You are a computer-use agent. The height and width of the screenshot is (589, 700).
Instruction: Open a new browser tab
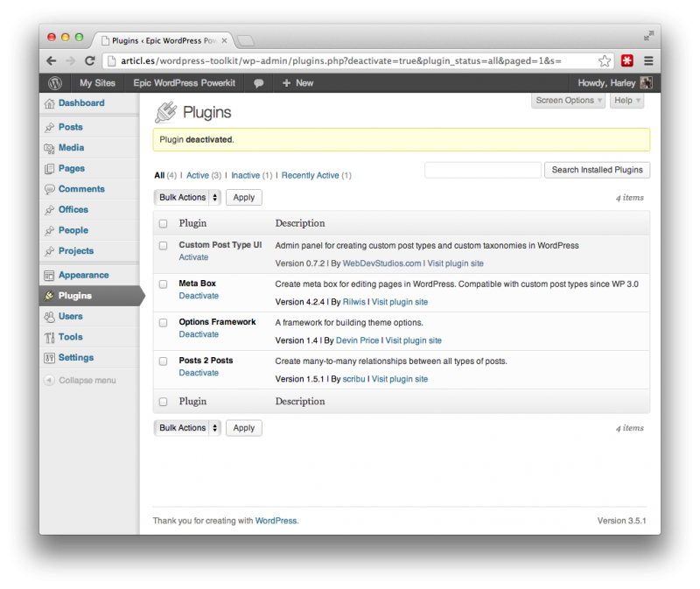(x=245, y=41)
